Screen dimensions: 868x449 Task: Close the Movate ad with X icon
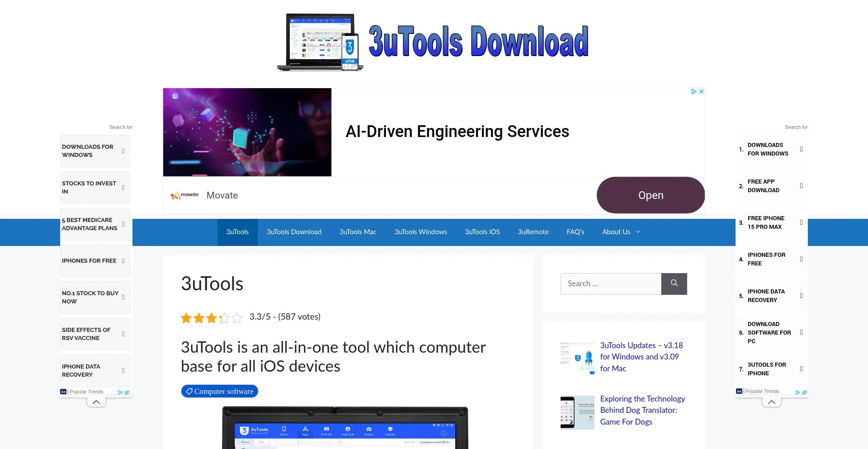tap(701, 91)
